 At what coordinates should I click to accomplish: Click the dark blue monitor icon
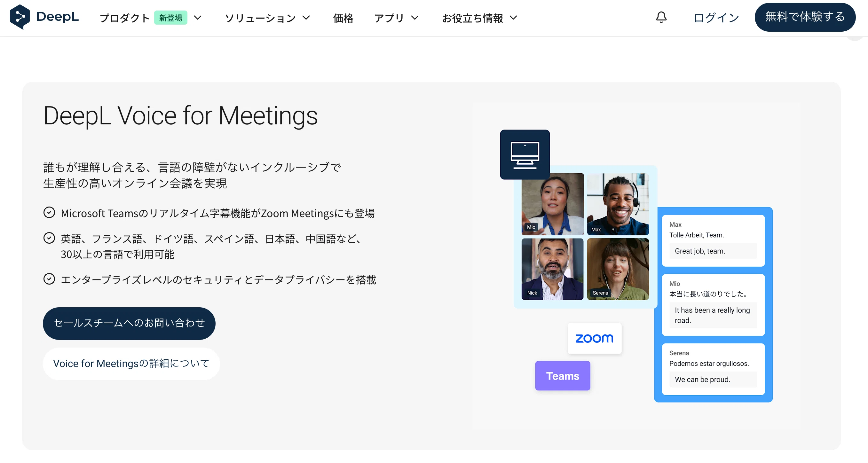pos(525,154)
